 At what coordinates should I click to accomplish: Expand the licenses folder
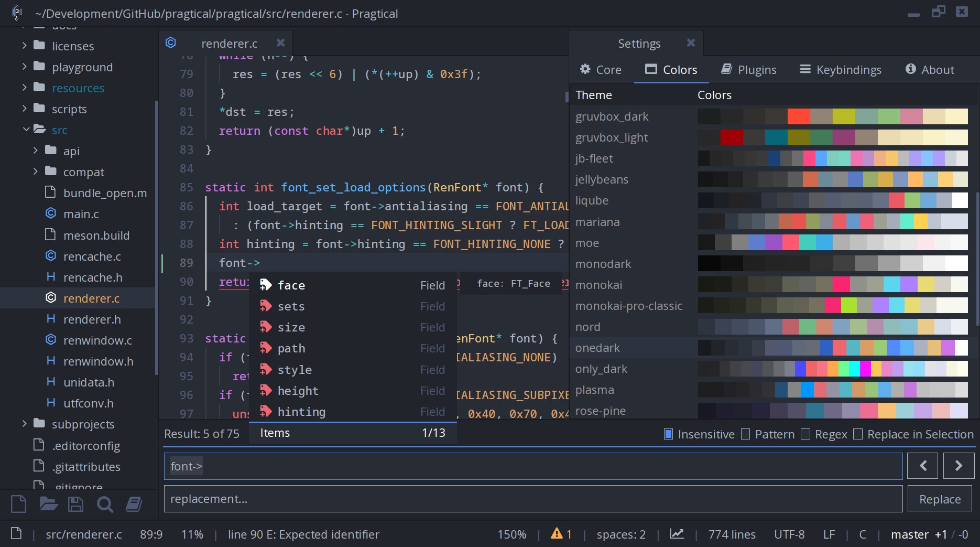click(24, 46)
